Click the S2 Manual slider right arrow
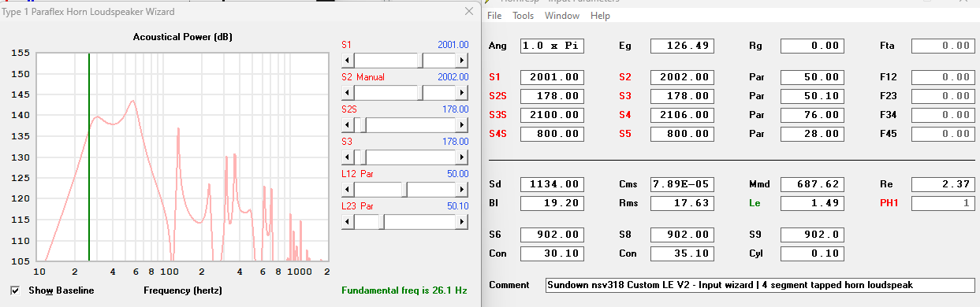Screen dimensions: 980x307 tap(463, 93)
